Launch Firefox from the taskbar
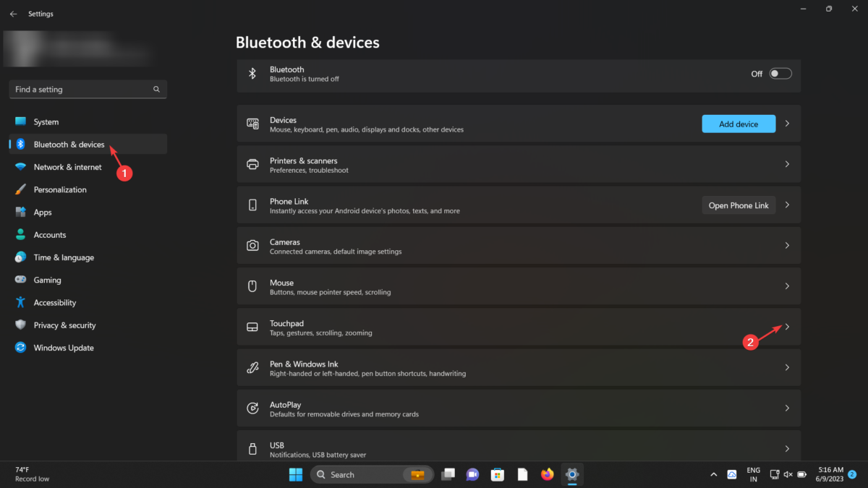Viewport: 868px width, 488px height. click(x=547, y=474)
